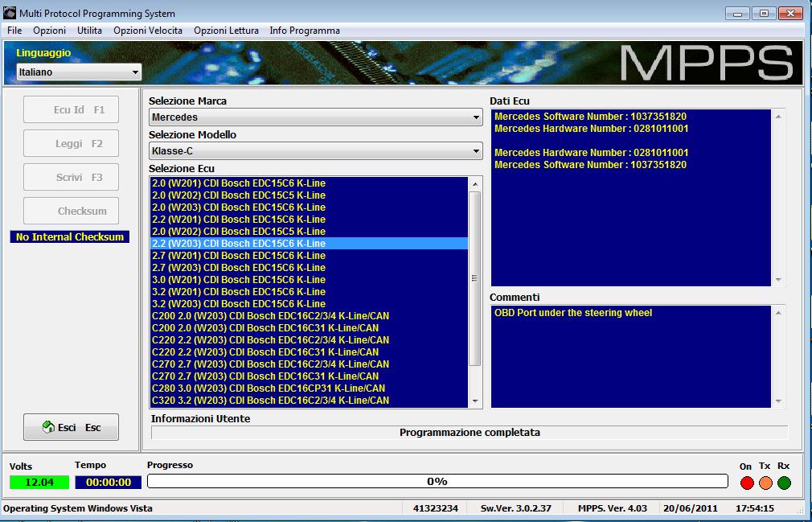Image resolution: width=812 pixels, height=522 pixels.
Task: Click scroll down arrow in Commenti panel
Action: 778,401
